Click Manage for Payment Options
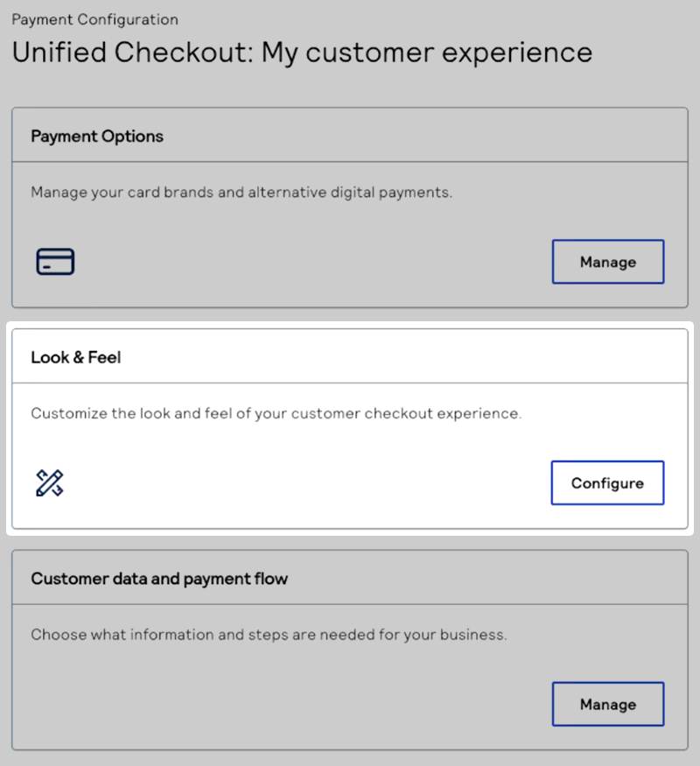 pos(607,261)
